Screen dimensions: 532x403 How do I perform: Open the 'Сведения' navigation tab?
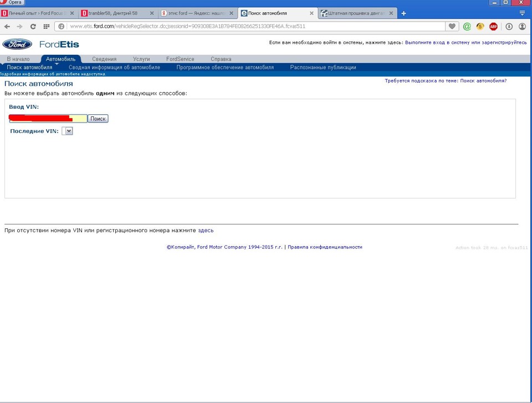pos(104,59)
